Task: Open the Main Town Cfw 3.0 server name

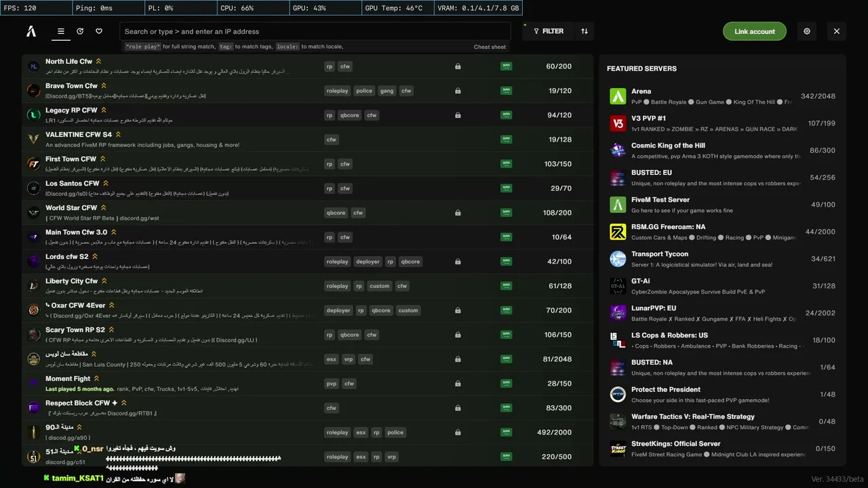Action: [77, 232]
